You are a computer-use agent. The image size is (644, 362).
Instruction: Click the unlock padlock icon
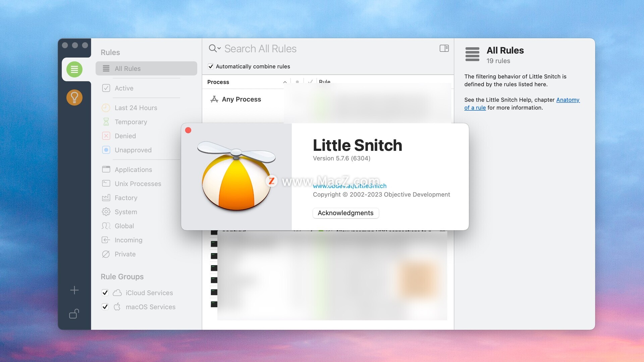74,314
